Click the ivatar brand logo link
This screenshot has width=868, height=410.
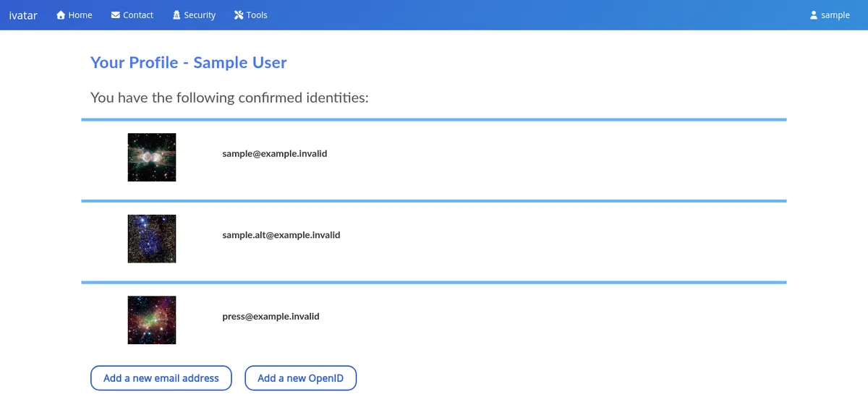[x=23, y=15]
